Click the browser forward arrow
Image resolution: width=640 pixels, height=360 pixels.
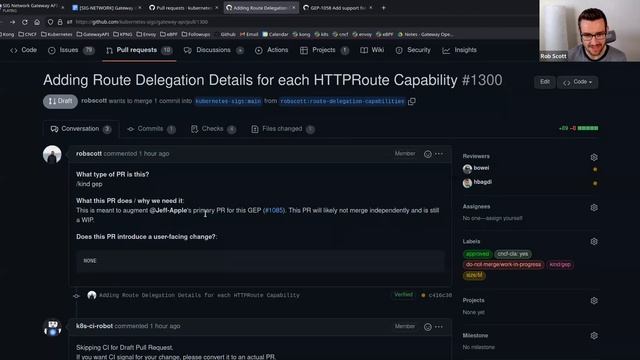(x=13, y=22)
